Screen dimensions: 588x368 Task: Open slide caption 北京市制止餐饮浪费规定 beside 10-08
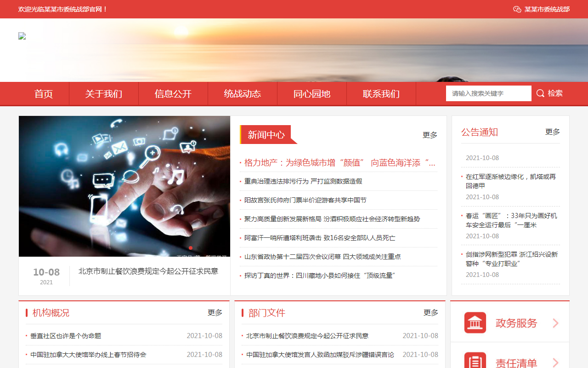[148, 271]
